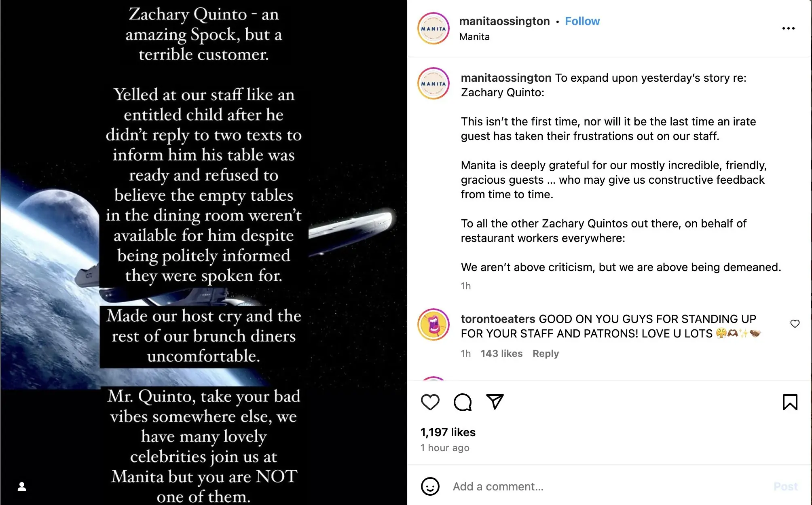
Task: View the 1,197 likes list
Action: 448,432
